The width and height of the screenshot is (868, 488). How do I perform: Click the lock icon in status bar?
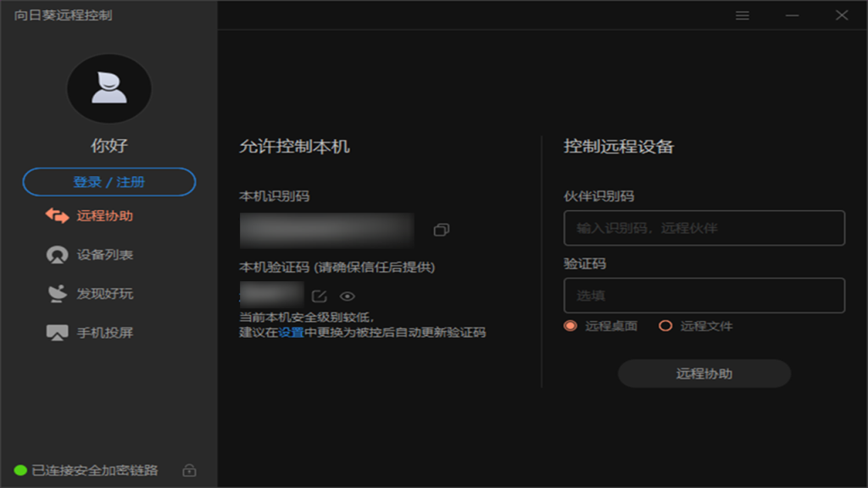189,470
